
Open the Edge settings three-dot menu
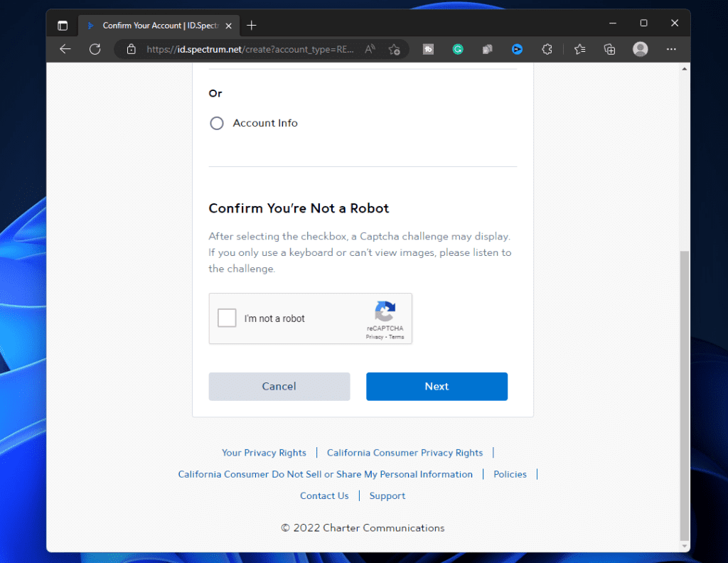(x=670, y=49)
